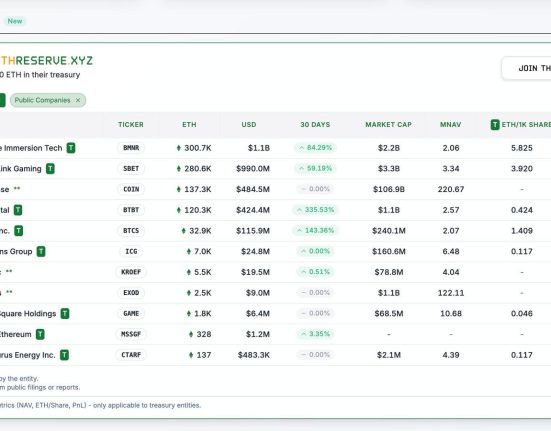Screen dimensions: 551x431
Task: Click the $483.3K USD value
Action: [x=254, y=355]
